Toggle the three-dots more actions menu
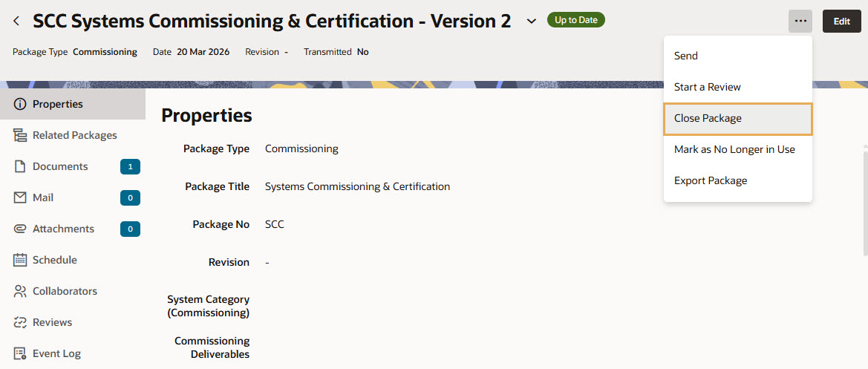The width and height of the screenshot is (868, 369). tap(800, 22)
